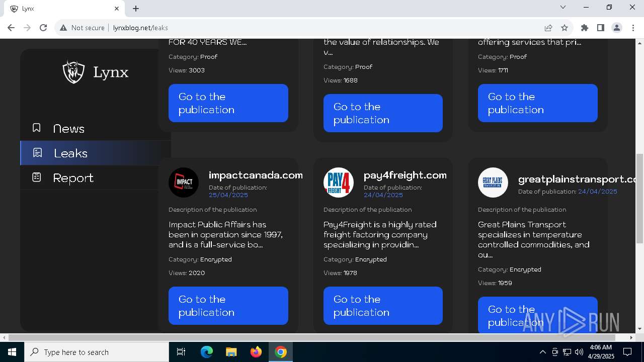Reload the page with the refresh icon
The image size is (644, 362).
pos(43,28)
